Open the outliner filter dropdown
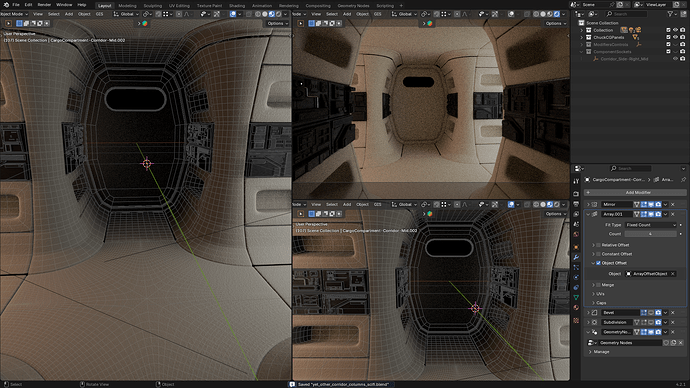The height and width of the screenshot is (388, 690). point(672,14)
